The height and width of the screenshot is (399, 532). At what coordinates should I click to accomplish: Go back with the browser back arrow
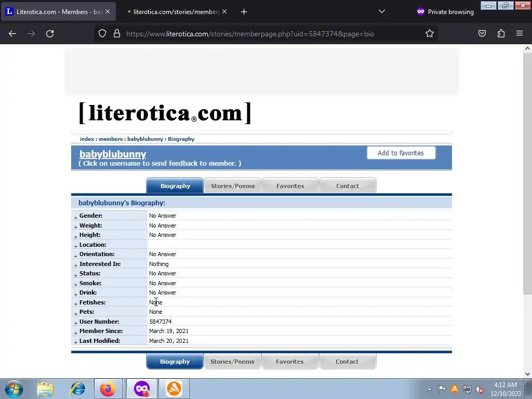coord(12,34)
